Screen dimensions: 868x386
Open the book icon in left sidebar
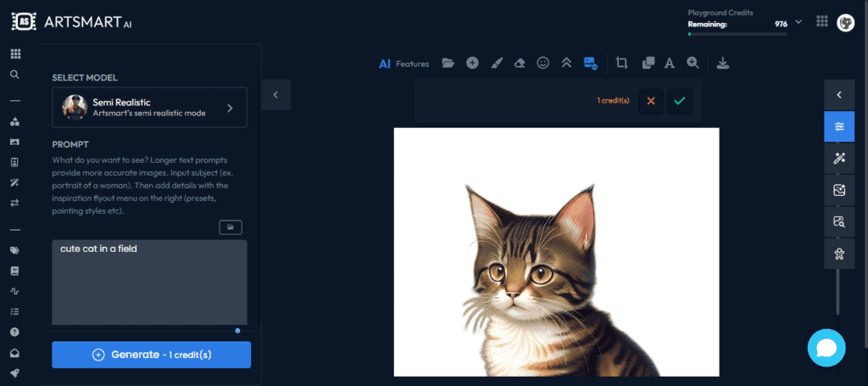pyautogui.click(x=15, y=271)
